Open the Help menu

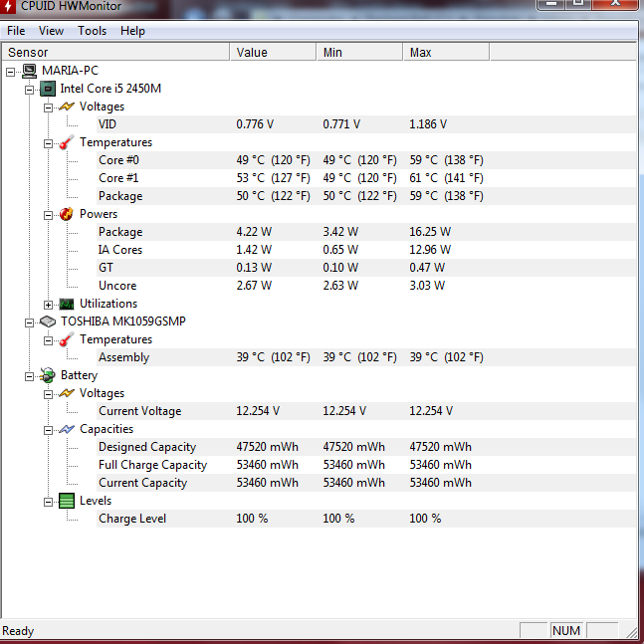click(x=132, y=31)
